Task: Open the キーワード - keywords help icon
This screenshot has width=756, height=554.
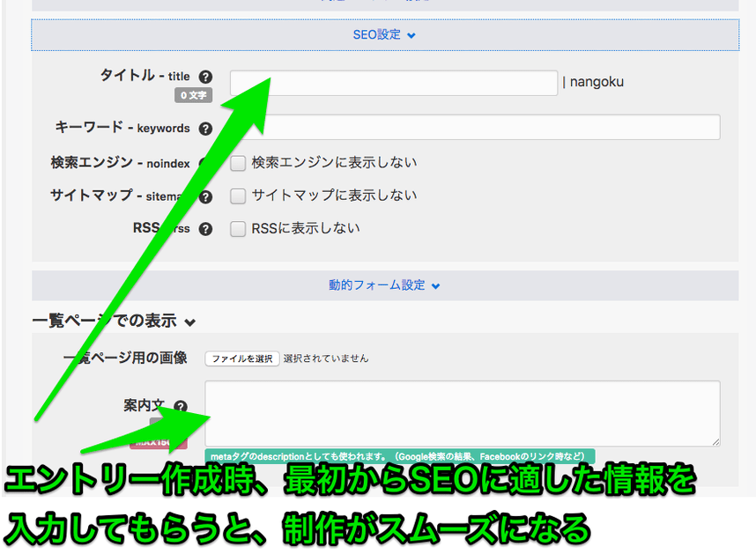Action: coord(205,129)
